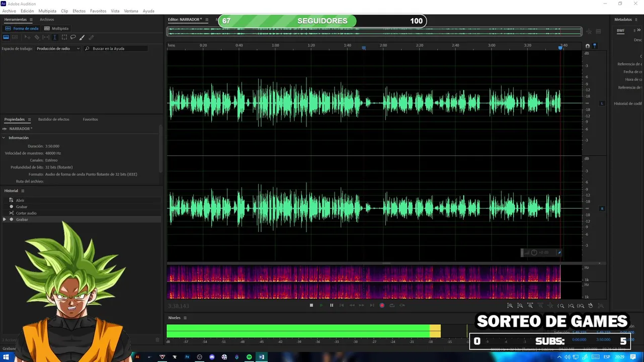Toggle snapping magnet icon

point(587,46)
